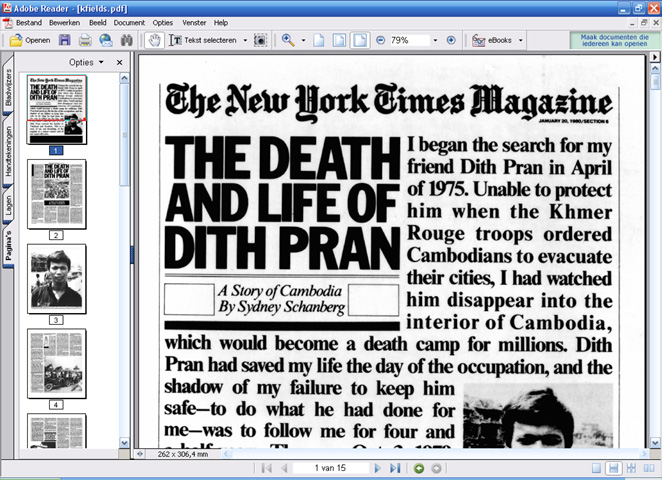
Task: Open the Opties menu in menu bar
Action: coord(163,23)
